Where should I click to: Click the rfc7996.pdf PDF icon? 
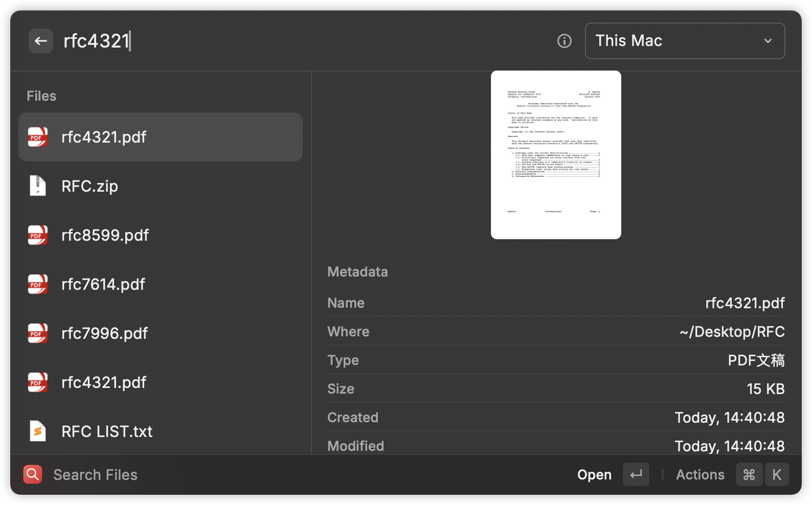[x=37, y=333]
